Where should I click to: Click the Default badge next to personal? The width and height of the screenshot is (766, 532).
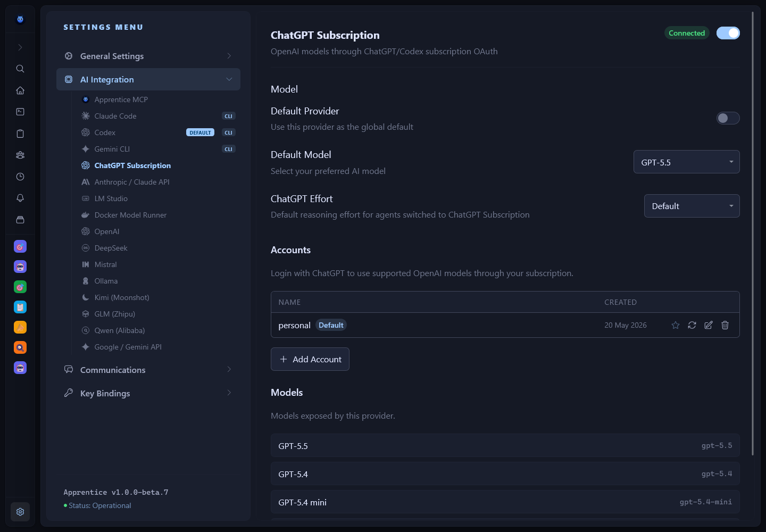(331, 325)
